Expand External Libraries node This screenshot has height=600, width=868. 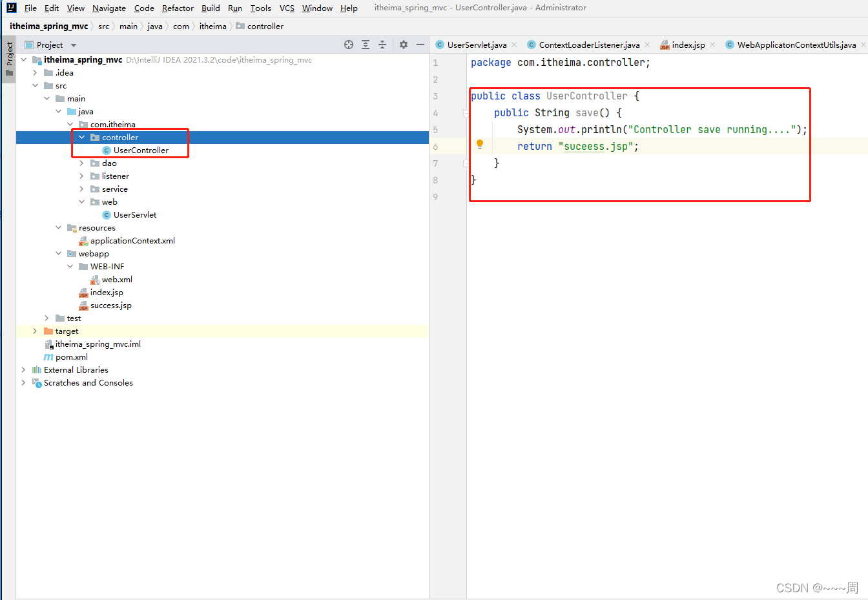(x=24, y=370)
